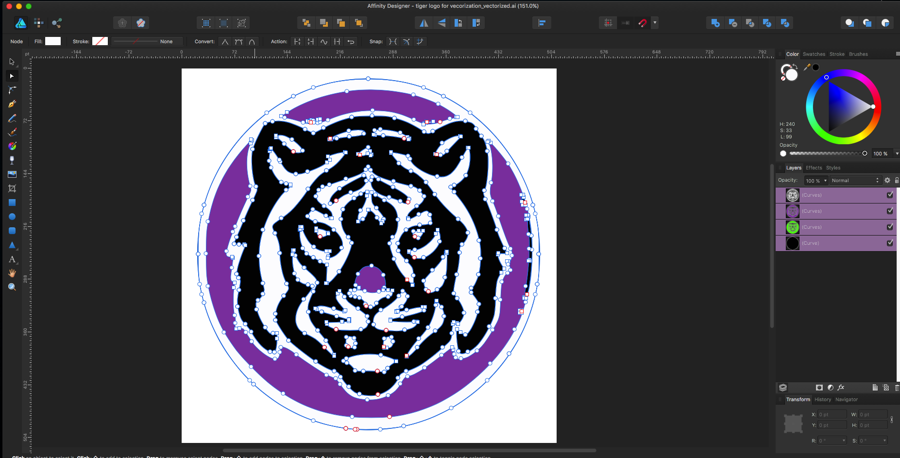
Task: Open the Layers panel gear settings
Action: coord(887,180)
